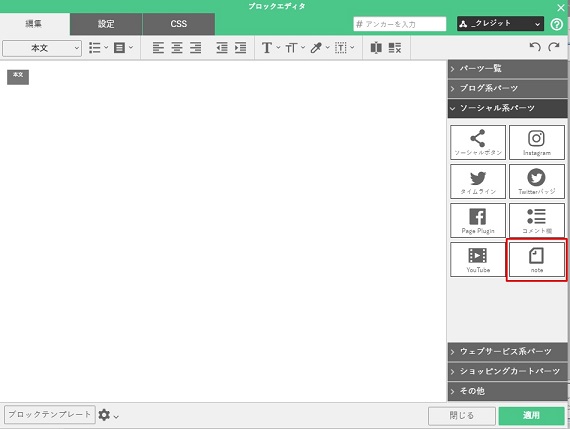Switch to the 設定 tab
Screen dimensions: 570x429
[x=106, y=24]
